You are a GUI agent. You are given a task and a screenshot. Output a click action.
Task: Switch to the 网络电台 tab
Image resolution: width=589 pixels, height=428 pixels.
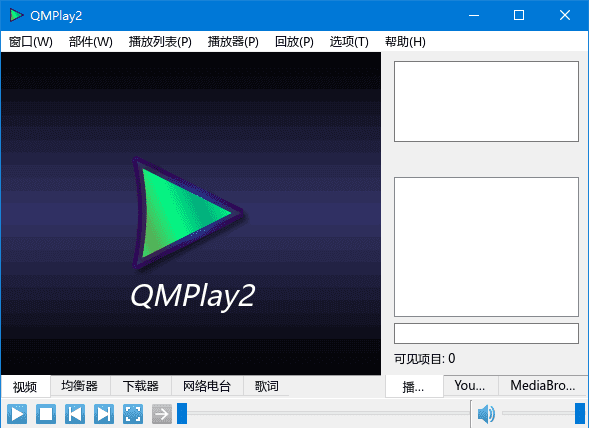207,386
